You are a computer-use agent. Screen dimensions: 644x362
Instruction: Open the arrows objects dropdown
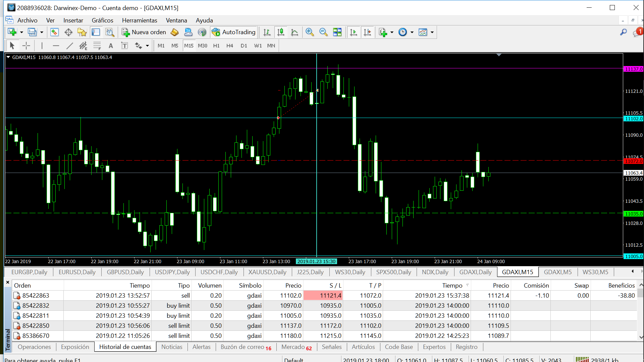pos(147,46)
